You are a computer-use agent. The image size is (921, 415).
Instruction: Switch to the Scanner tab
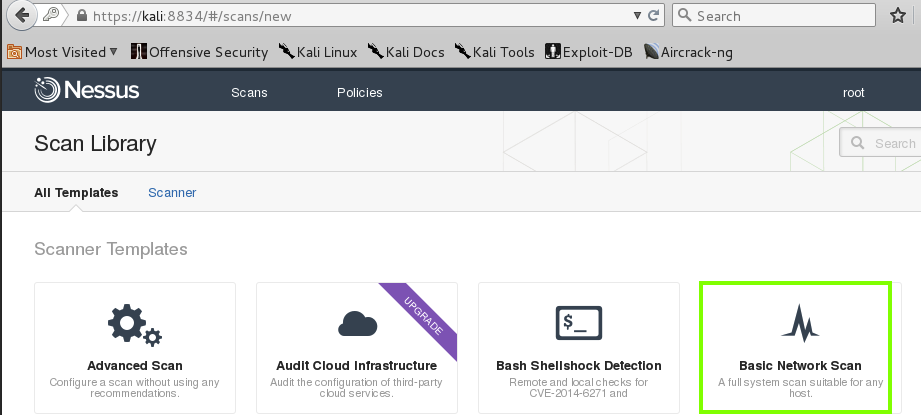tap(172, 192)
